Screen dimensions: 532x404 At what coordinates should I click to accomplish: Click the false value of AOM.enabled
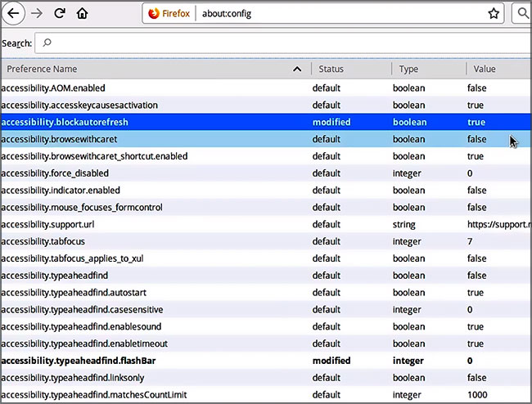(x=476, y=88)
